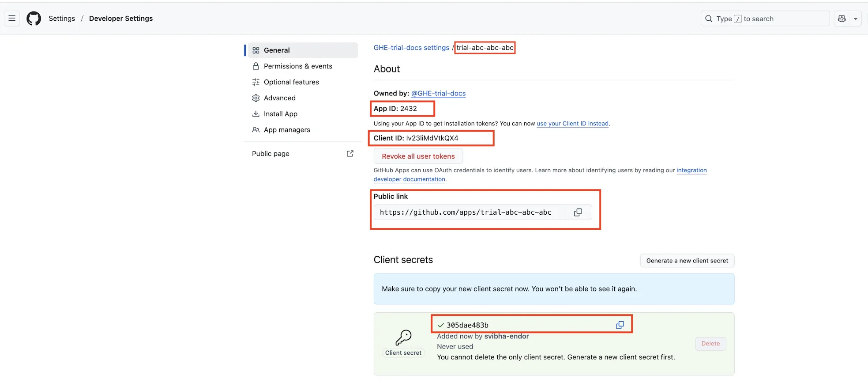Focus the 'Type / to search' field

pos(765,19)
